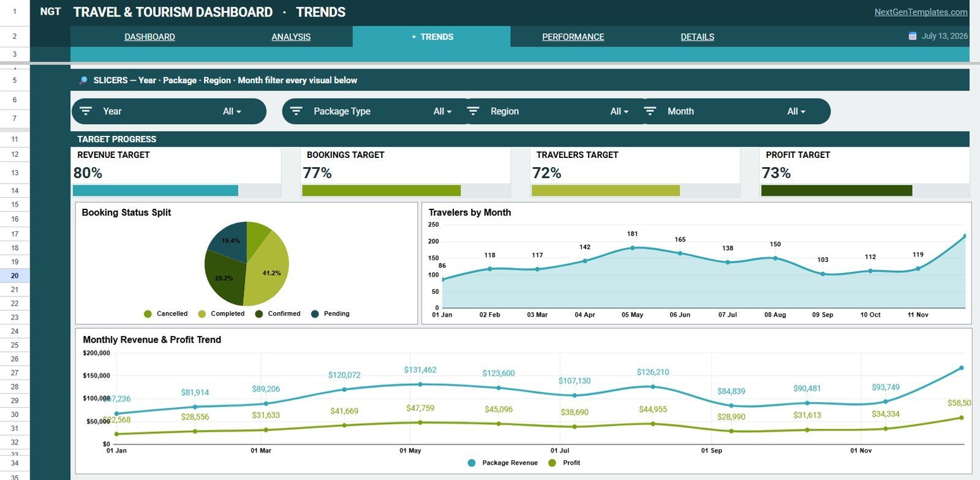
Task: Open the Region All dropdown
Action: 620,111
